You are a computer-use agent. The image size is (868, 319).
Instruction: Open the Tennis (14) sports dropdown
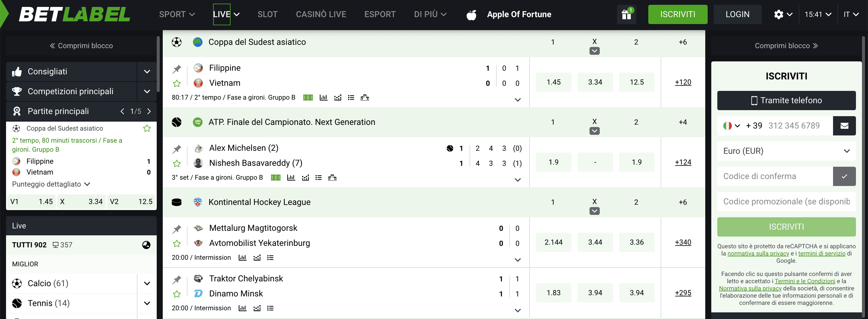click(146, 303)
